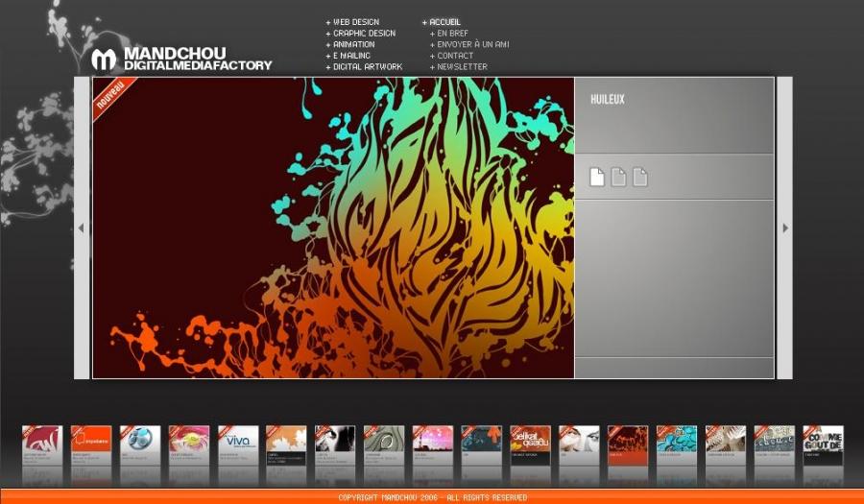864x504 pixels.
Task: Click the Mandchou Digital Media Factory title
Action: [198, 59]
